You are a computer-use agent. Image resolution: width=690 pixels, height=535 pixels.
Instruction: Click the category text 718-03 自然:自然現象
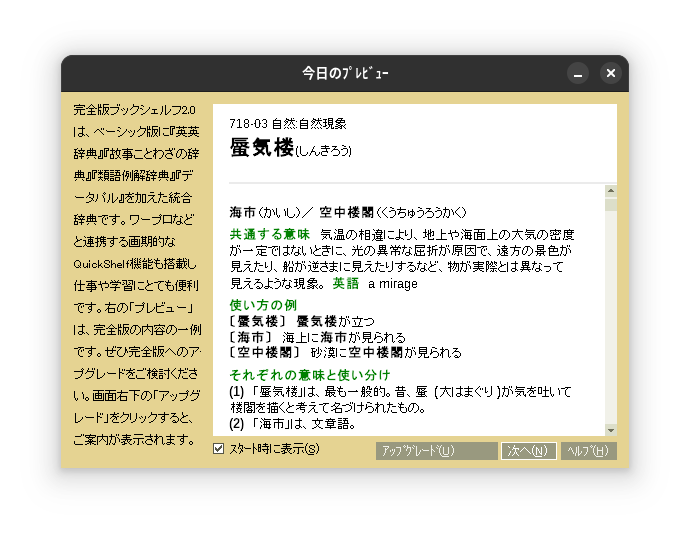coord(288,124)
